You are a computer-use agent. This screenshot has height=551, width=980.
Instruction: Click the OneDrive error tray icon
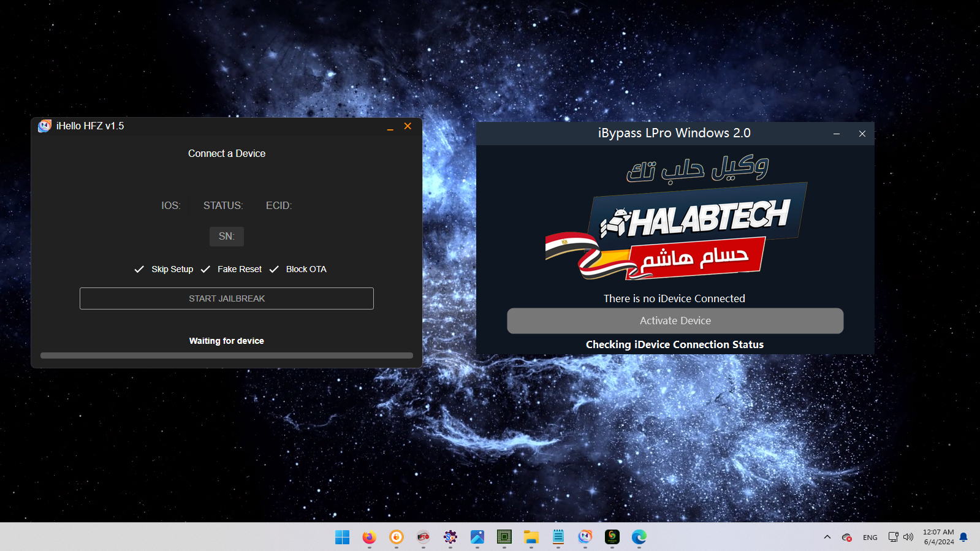pyautogui.click(x=847, y=538)
